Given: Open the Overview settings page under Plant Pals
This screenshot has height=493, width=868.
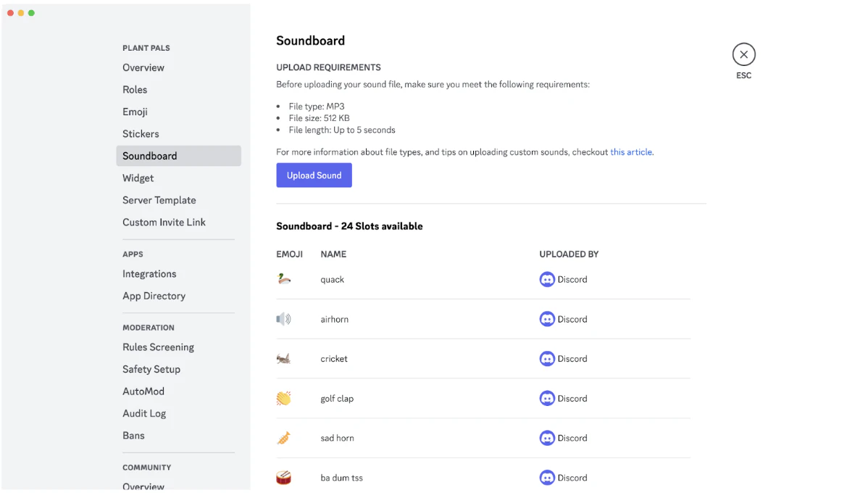Looking at the screenshot, I should (x=143, y=67).
